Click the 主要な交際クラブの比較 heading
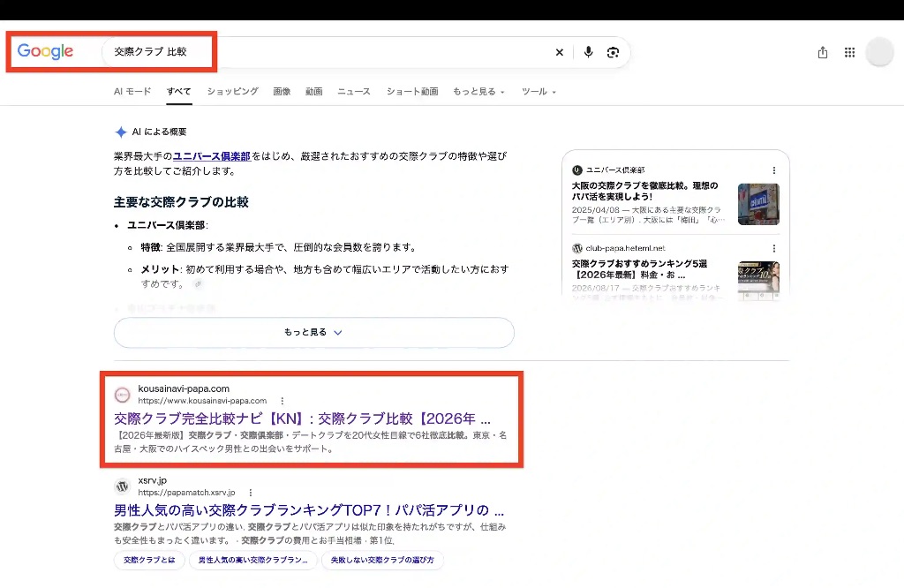The width and height of the screenshot is (904, 588). pos(181,202)
